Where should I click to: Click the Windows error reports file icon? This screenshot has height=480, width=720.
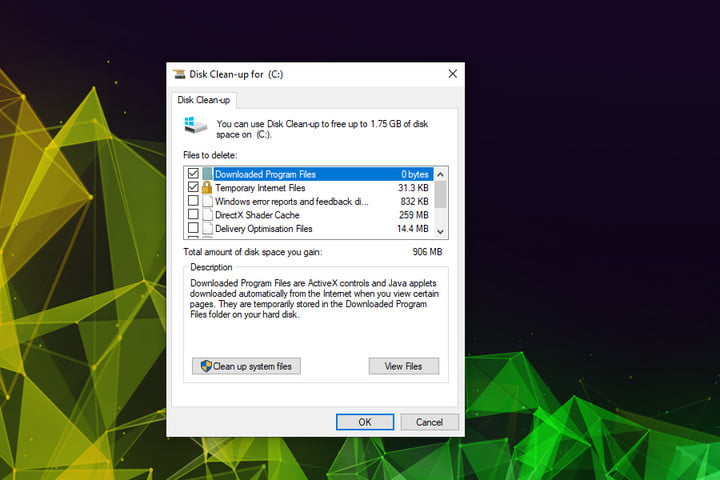(208, 201)
